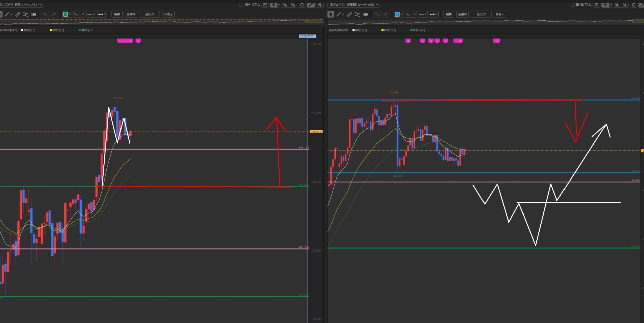Enable 取引パネル checkbox on left chart
The image size is (644, 323).
[x=241, y=5]
